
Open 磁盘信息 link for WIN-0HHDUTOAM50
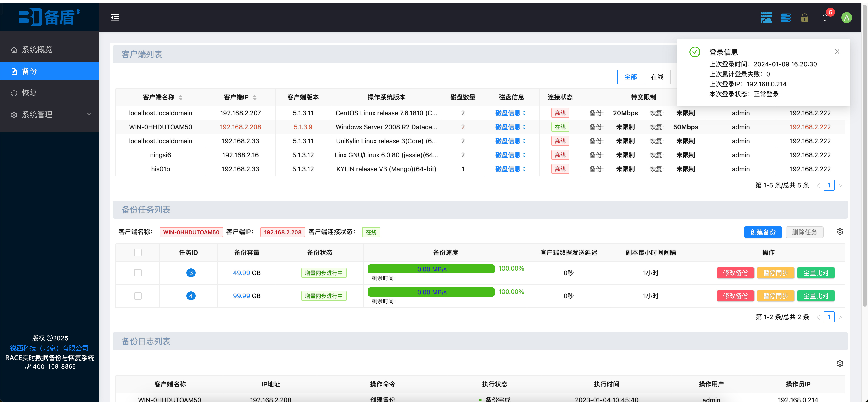pos(510,127)
